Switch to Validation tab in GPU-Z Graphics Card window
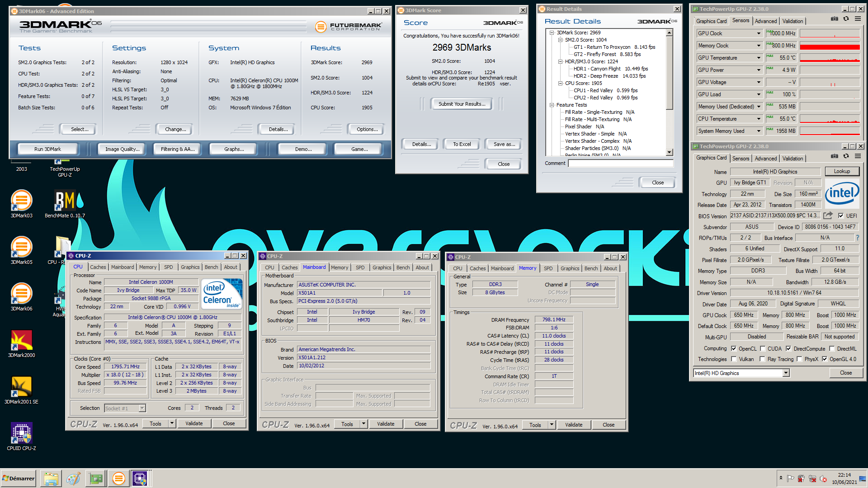The height and width of the screenshot is (488, 868). pyautogui.click(x=793, y=158)
